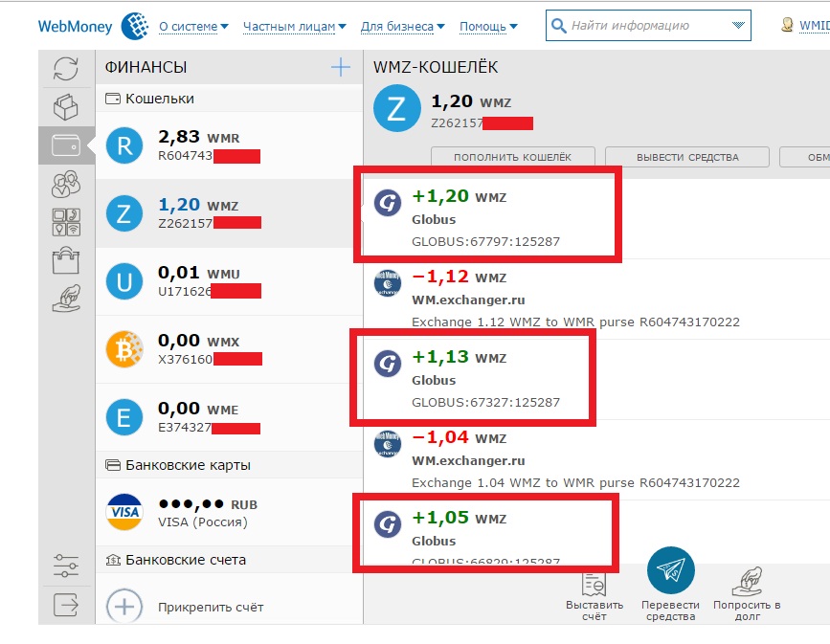The height and width of the screenshot is (644, 830).
Task: Click the GLOBUS:67327:125287 transaction note
Action: click(486, 403)
